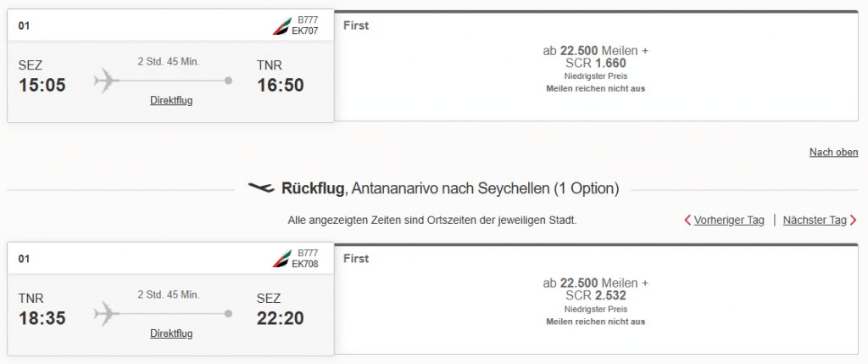Click the Emirates logo beside EK707
The height and width of the screenshot is (364, 868).
point(280,26)
